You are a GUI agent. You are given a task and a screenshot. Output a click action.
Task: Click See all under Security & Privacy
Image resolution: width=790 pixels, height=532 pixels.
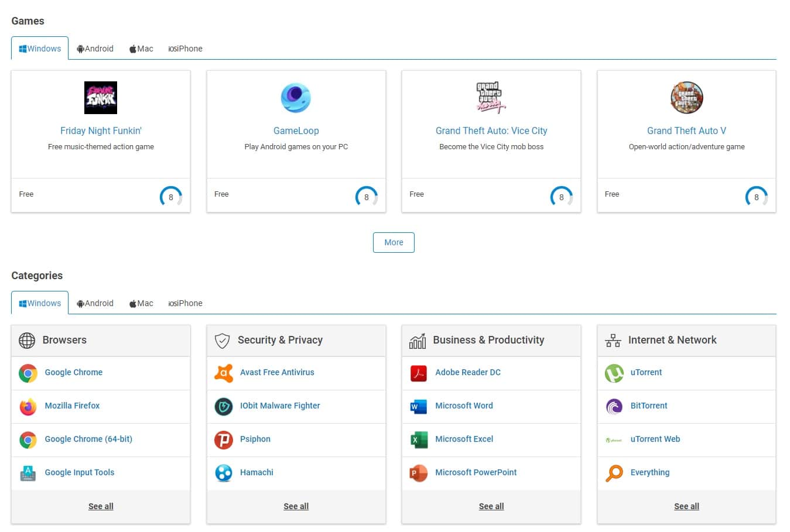pyautogui.click(x=296, y=506)
